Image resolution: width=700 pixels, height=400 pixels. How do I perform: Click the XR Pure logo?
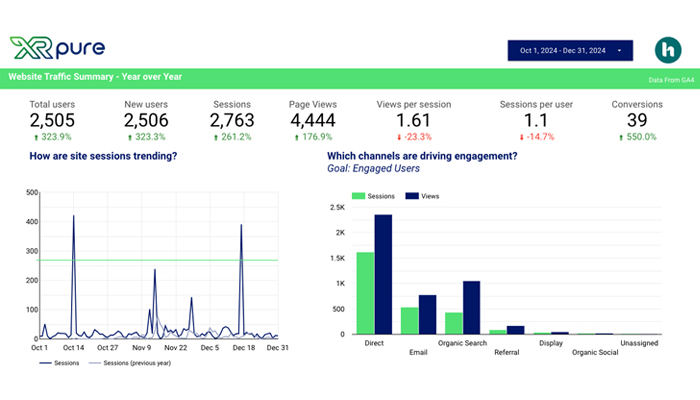56,48
